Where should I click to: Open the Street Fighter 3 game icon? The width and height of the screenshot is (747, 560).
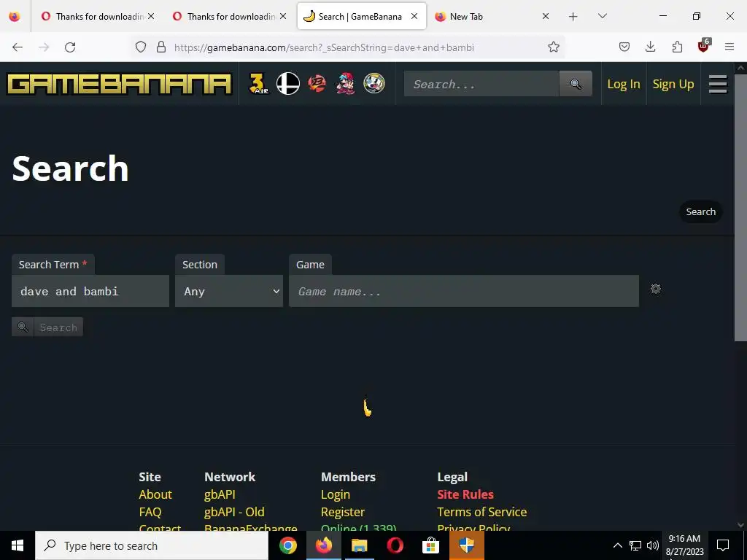pos(259,84)
